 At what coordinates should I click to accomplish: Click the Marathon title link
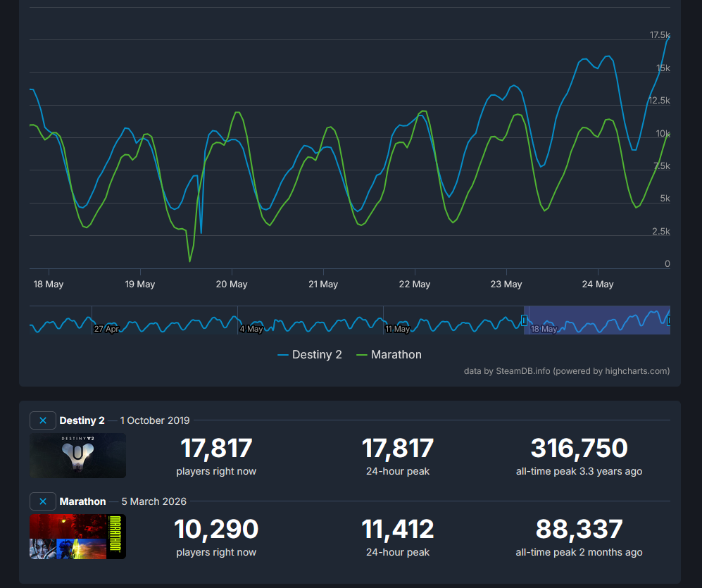[x=83, y=501]
